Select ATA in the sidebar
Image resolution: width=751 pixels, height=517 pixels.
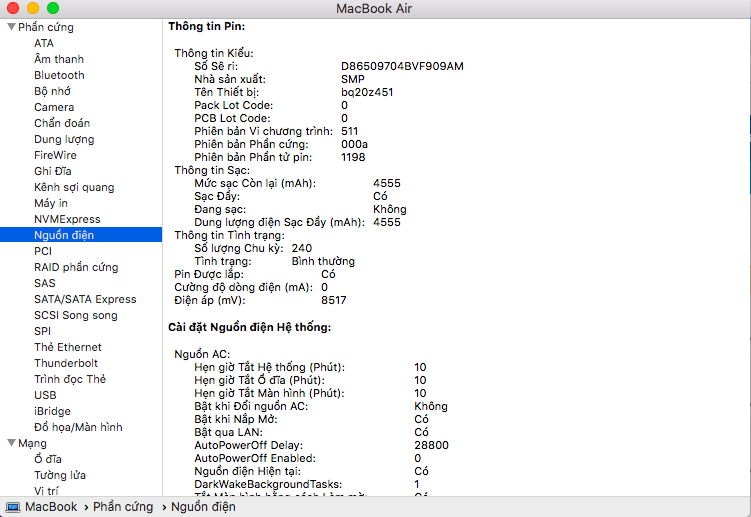(44, 43)
